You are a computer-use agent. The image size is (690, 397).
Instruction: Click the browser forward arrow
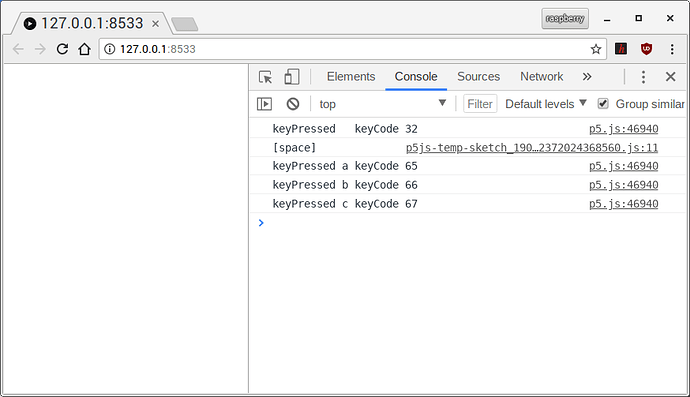(40, 49)
